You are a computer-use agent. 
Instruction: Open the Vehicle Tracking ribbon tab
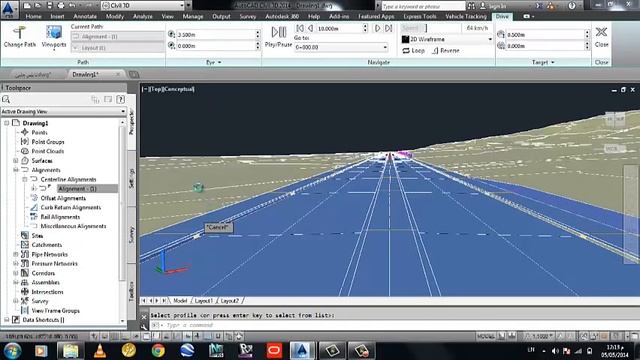click(x=466, y=16)
